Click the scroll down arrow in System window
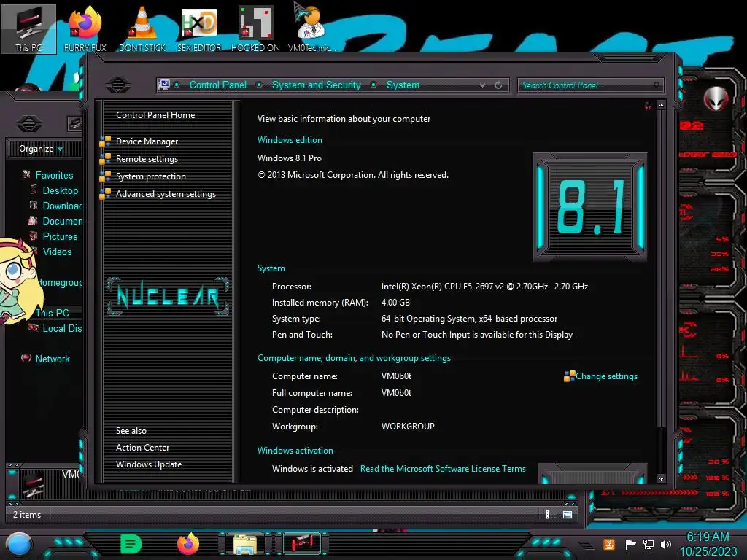Viewport: 747px width, 560px height. [661, 479]
